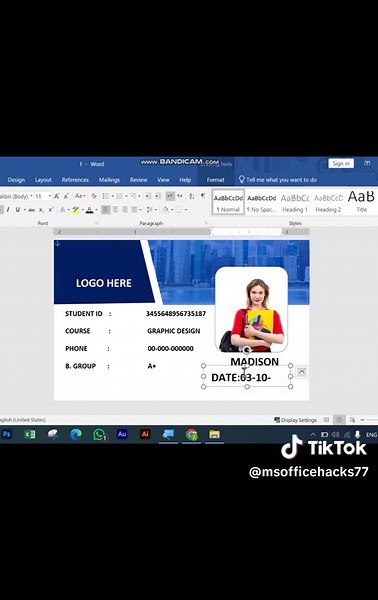Apply Text Effects icon
This screenshot has height=600, width=378.
coord(62,210)
